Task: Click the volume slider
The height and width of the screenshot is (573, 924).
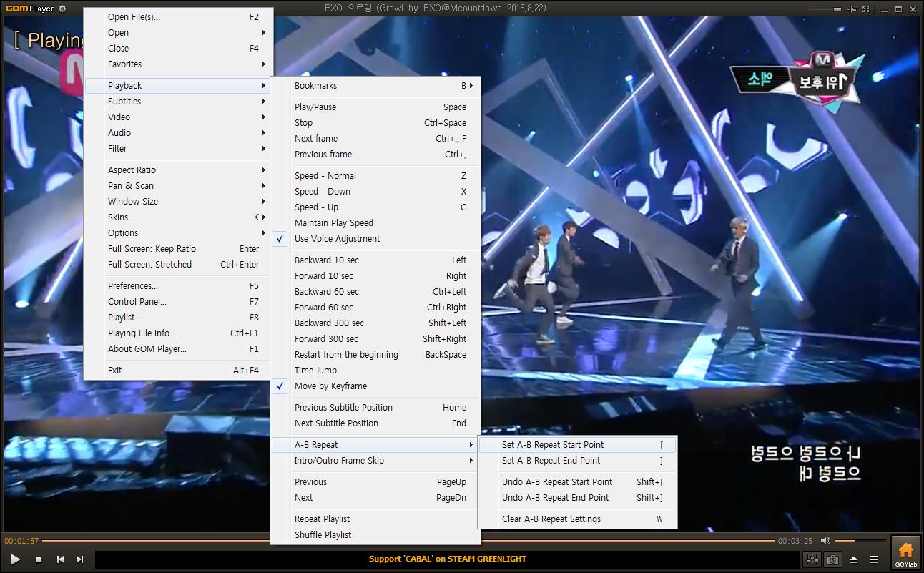Action: point(860,541)
